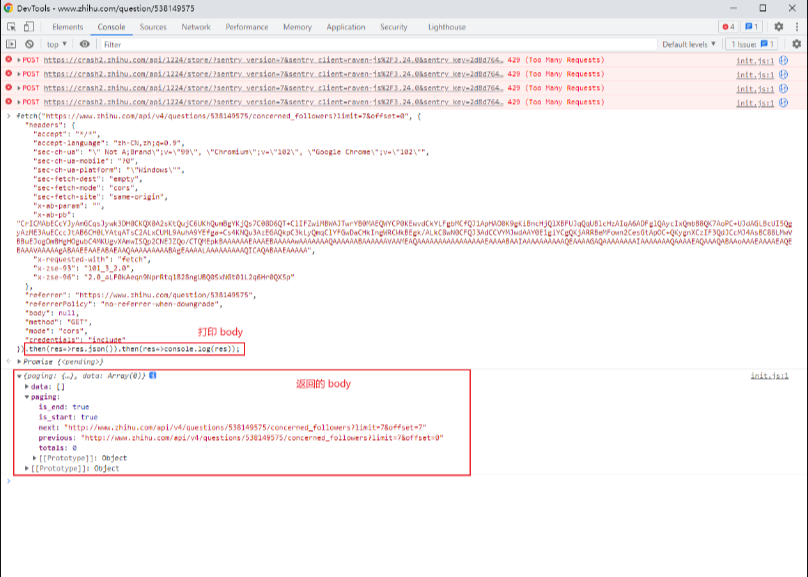Go to the Application tab
Screen dimensions: 808x577
(346, 27)
